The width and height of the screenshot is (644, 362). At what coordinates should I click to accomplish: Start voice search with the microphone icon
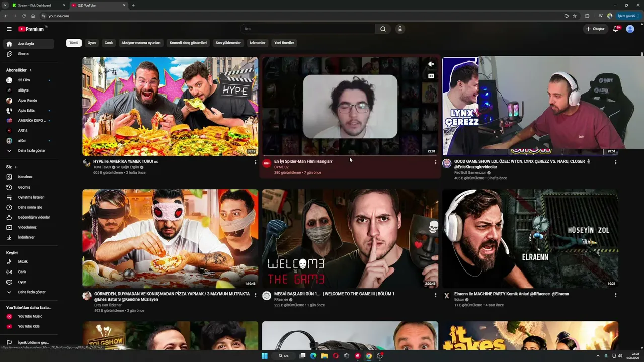click(x=400, y=29)
